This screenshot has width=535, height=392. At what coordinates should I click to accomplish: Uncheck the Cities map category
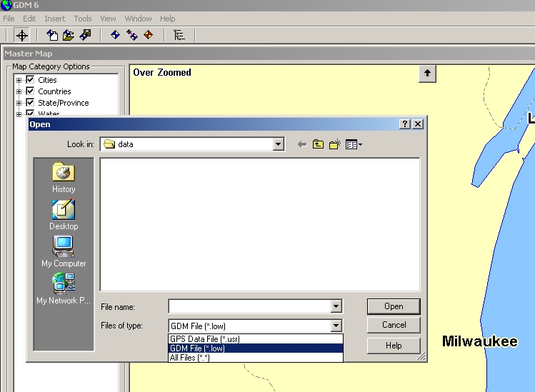click(x=30, y=80)
